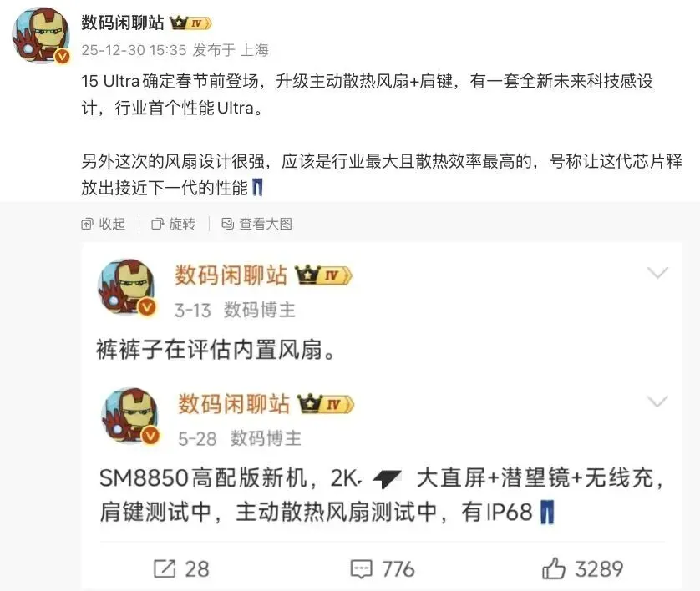The height and width of the screenshot is (591, 700).
Task: Open comments icon showing 776
Action: tap(382, 569)
